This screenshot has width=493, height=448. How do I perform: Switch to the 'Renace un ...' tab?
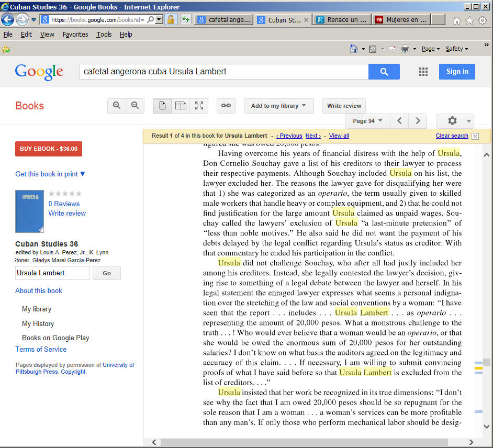(342, 20)
